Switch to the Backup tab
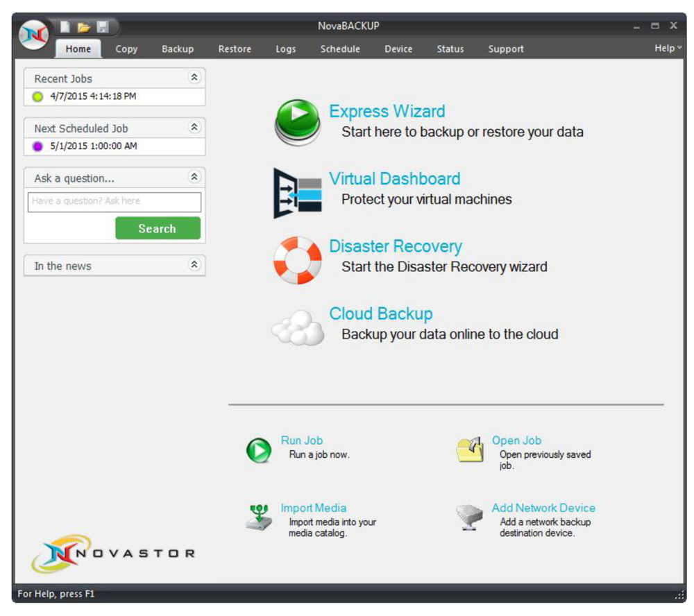This screenshot has width=694, height=616. tap(178, 49)
